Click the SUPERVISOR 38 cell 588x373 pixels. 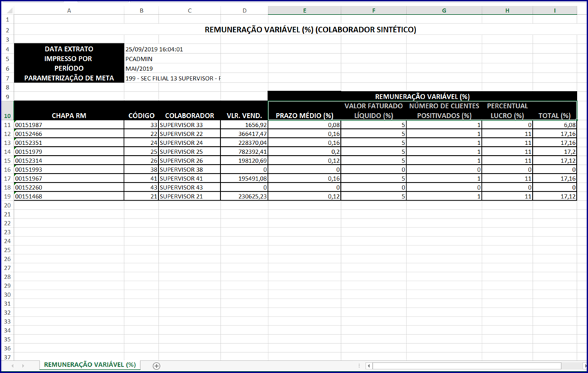click(x=189, y=170)
